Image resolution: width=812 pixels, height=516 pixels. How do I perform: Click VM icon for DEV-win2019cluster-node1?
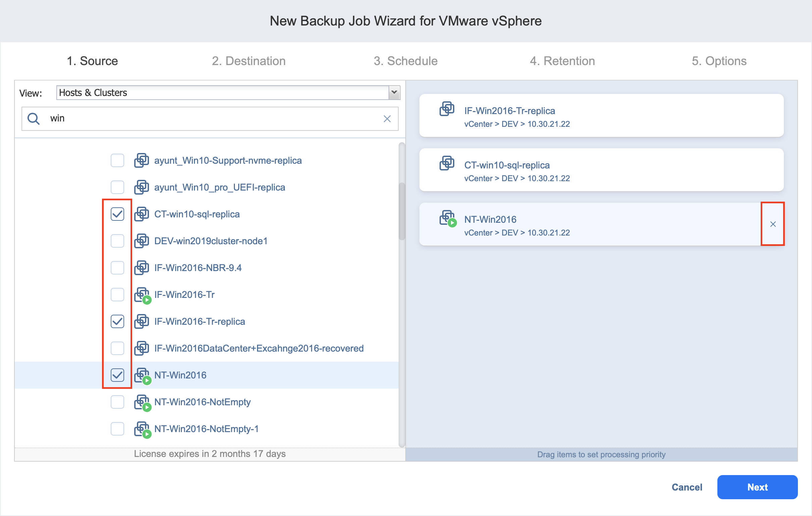pyautogui.click(x=142, y=241)
